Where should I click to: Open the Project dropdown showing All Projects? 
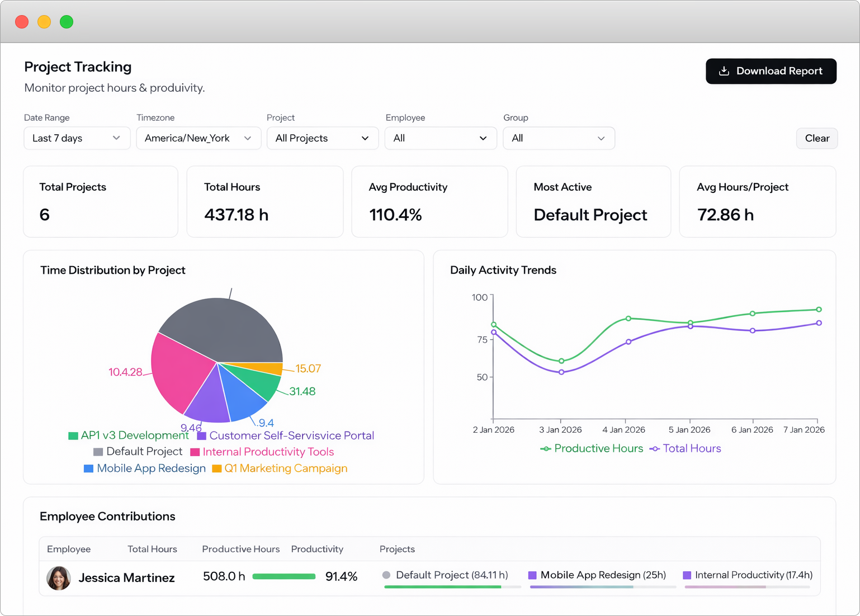323,138
